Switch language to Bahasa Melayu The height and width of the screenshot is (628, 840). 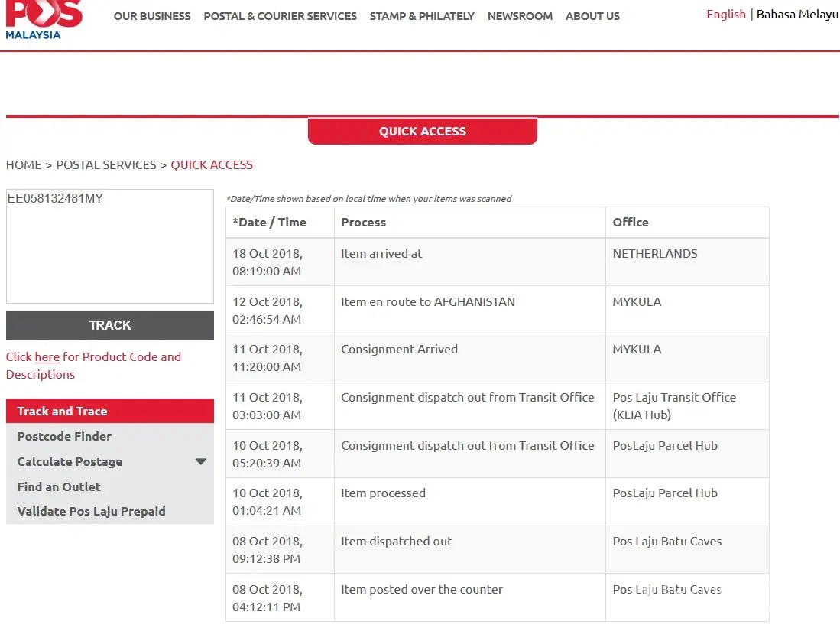pyautogui.click(x=797, y=15)
